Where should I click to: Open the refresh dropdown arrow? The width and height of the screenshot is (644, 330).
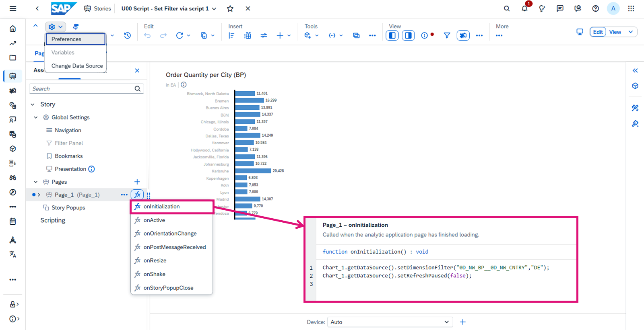(188, 35)
